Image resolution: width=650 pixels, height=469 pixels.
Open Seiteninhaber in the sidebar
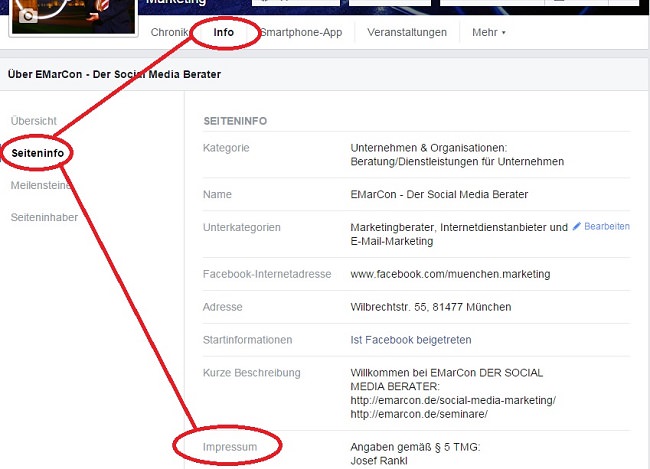point(44,217)
